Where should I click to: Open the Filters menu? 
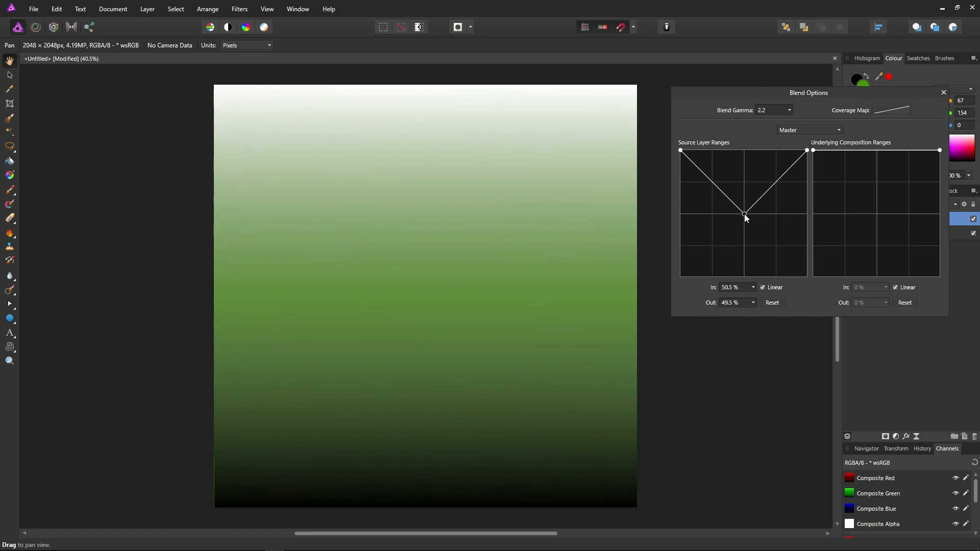[x=239, y=9]
